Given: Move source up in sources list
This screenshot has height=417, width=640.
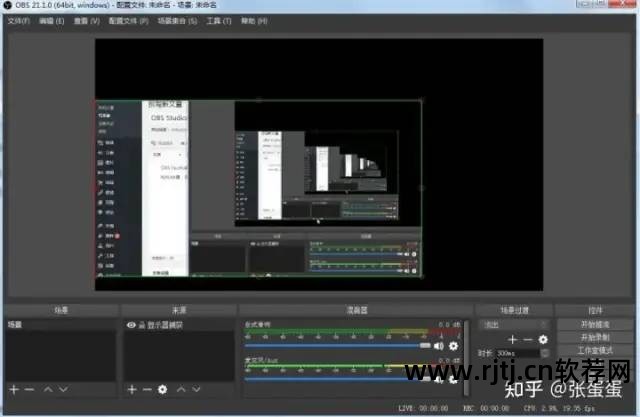Looking at the screenshot, I should coord(181,390).
